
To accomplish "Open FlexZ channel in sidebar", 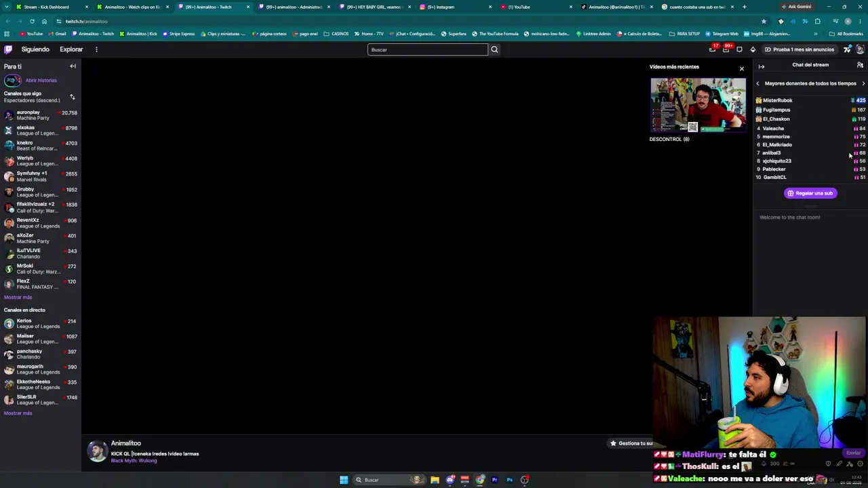I will click(x=41, y=284).
